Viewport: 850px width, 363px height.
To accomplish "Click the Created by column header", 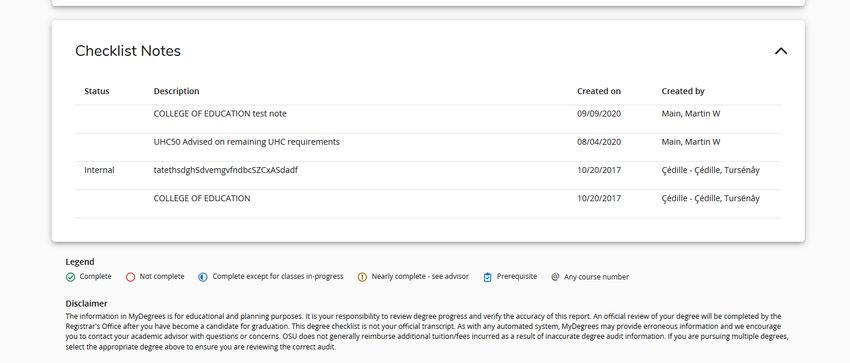I will 683,91.
